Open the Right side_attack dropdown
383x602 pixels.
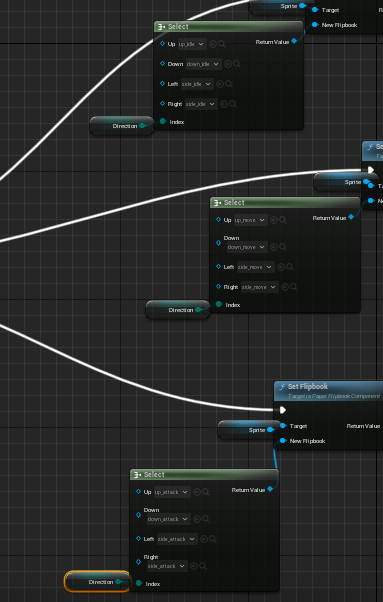[167, 566]
